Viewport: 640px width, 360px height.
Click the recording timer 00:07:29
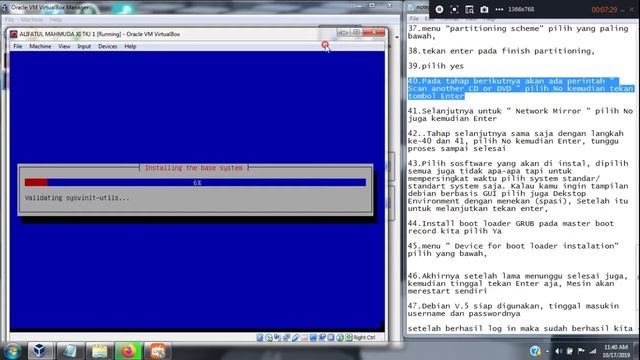pyautogui.click(x=604, y=9)
